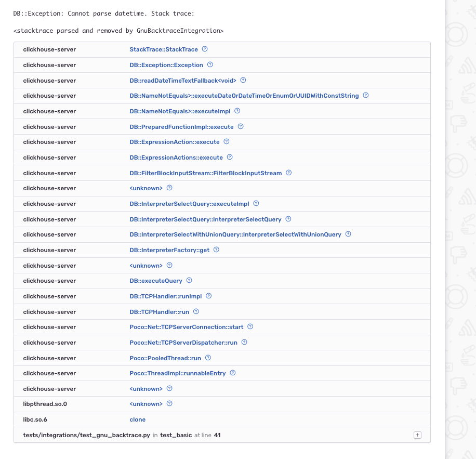Open DB::readDateTimeTextFallback<void> function link
Screen dimensions: 476x459
click(x=183, y=81)
